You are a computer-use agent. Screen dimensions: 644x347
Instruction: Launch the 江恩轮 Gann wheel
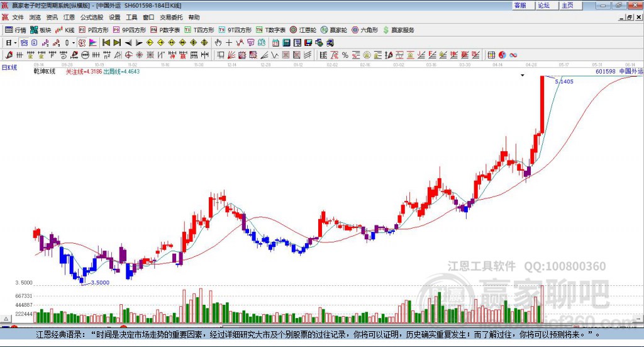(x=303, y=30)
